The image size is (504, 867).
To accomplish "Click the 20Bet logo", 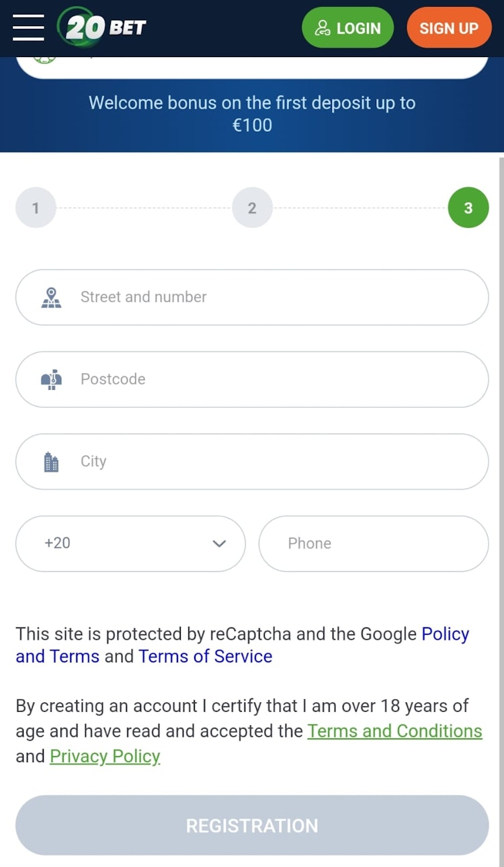I will point(102,28).
